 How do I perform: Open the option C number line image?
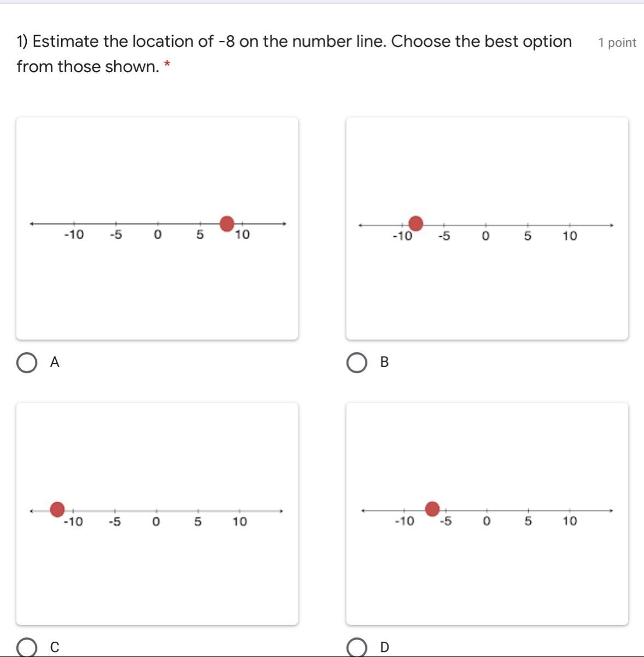click(x=157, y=514)
